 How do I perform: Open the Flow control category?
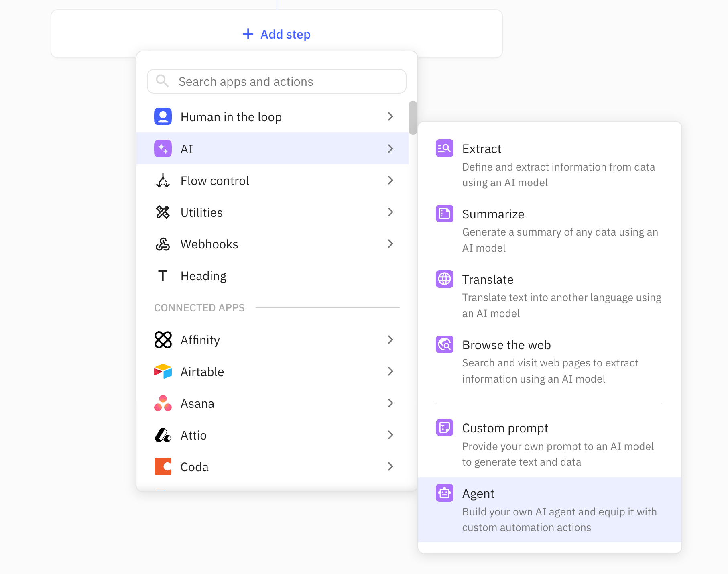272,181
